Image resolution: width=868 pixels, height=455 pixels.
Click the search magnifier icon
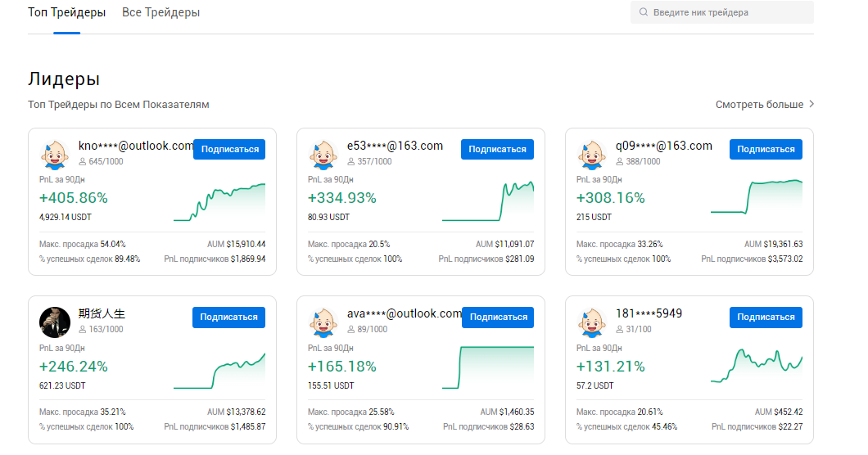644,12
